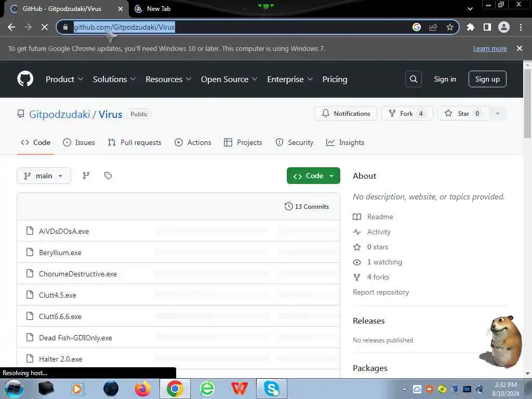Open the share page icon in address bar
This screenshot has height=399, width=532.
coord(433,27)
